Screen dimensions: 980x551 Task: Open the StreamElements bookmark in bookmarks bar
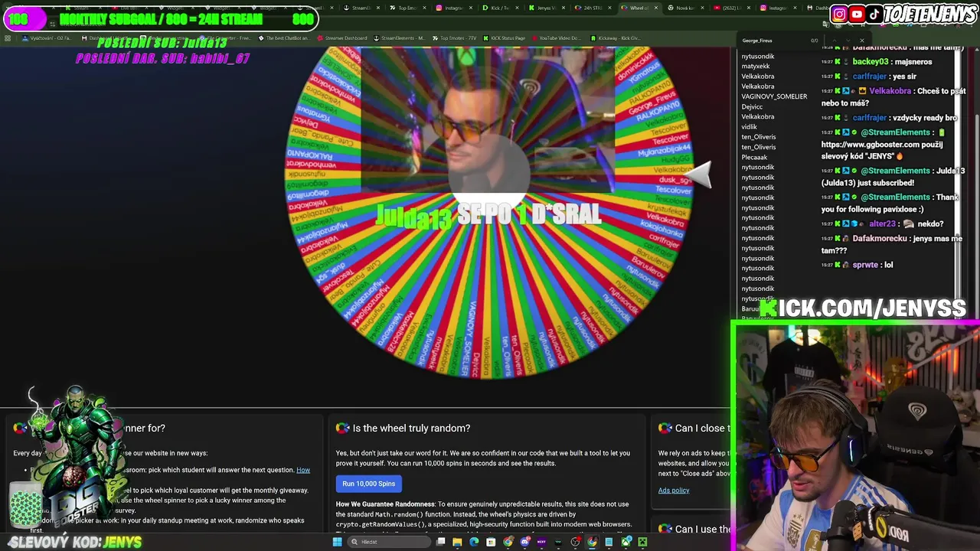[399, 37]
